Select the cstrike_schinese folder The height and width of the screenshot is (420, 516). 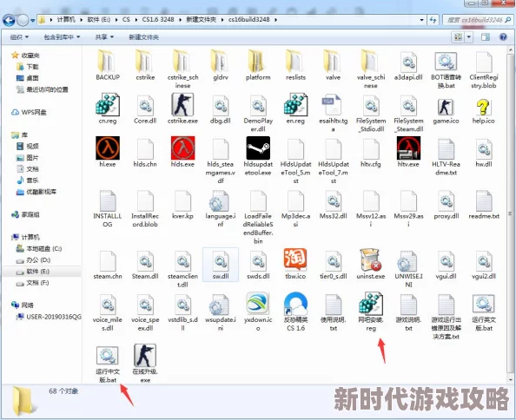click(182, 69)
